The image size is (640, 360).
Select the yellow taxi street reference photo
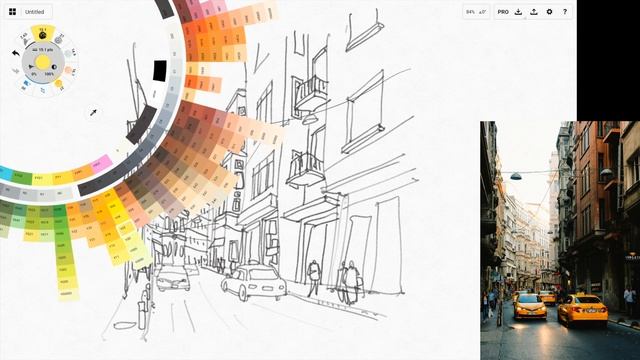pyautogui.click(x=560, y=240)
